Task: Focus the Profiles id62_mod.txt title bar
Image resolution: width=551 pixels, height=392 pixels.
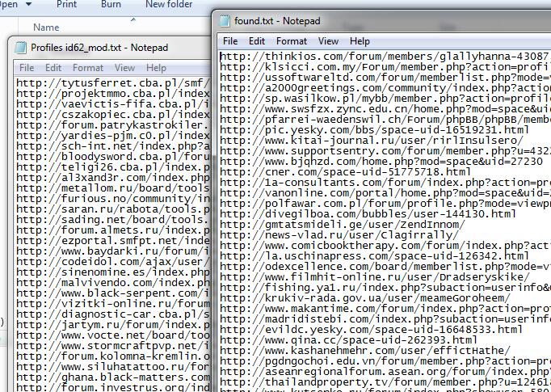Action: [x=111, y=48]
